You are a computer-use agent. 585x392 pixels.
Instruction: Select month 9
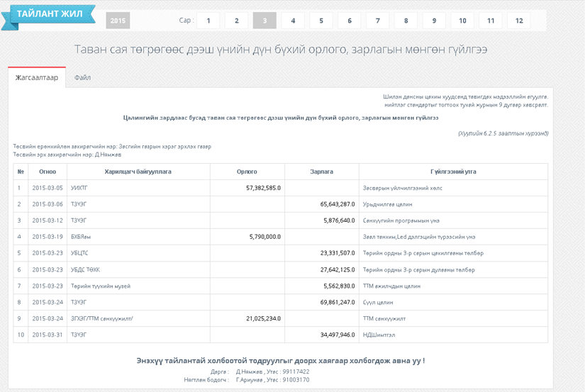[x=434, y=21]
